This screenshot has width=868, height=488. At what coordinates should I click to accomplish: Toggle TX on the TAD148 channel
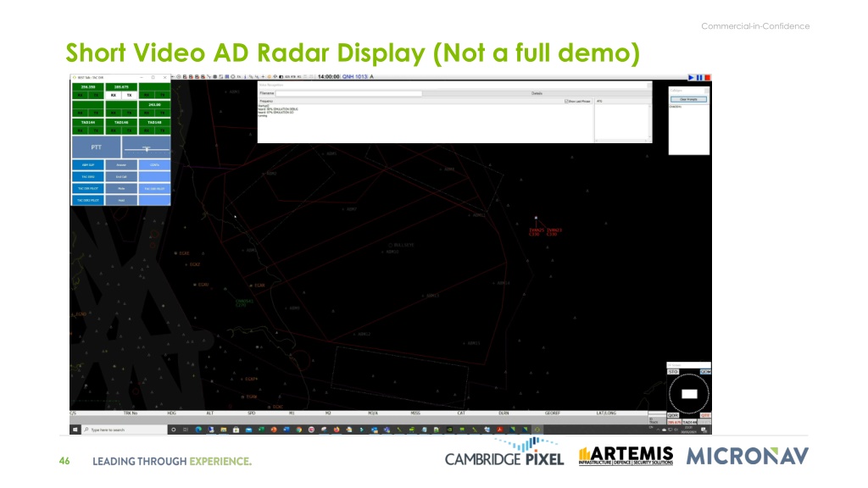pyautogui.click(x=163, y=130)
